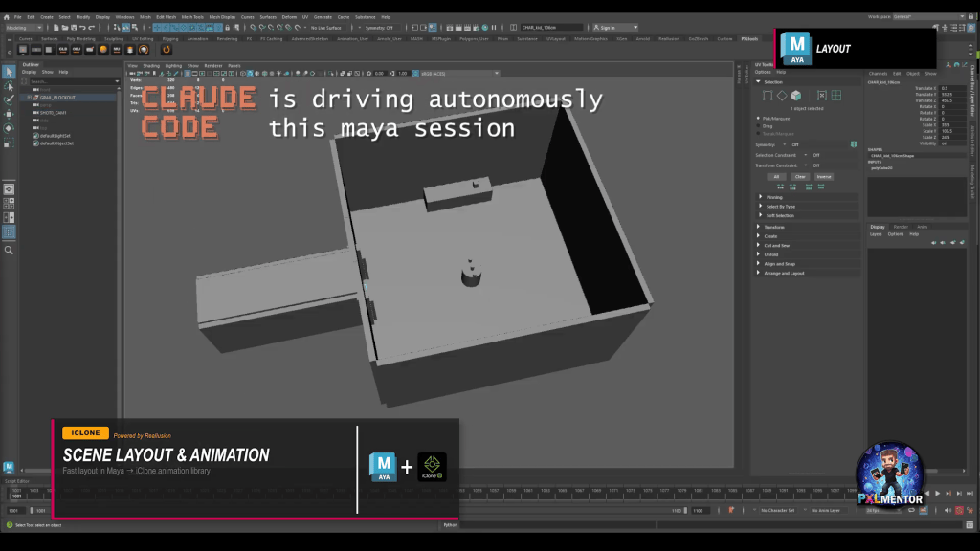Click the Maya logo icon at bottom left
This screenshot has height=551, width=980.
tap(9, 467)
